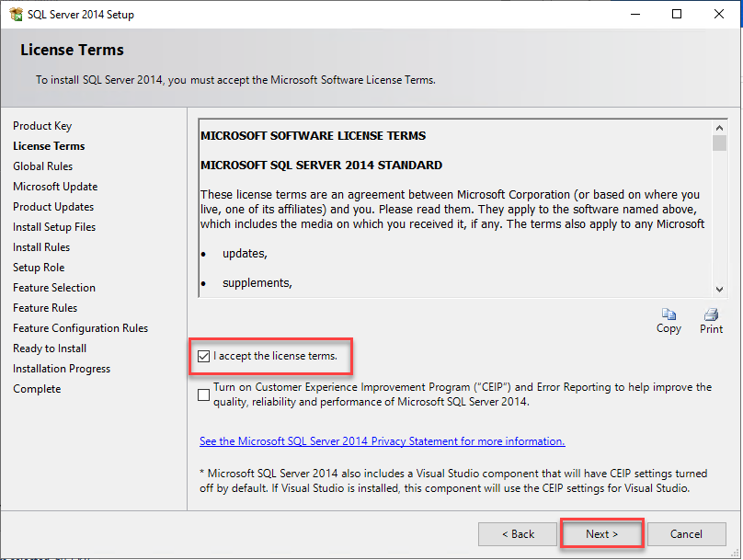The image size is (743, 560).
Task: Close the SQL Server 2014 Setup window
Action: (718, 14)
